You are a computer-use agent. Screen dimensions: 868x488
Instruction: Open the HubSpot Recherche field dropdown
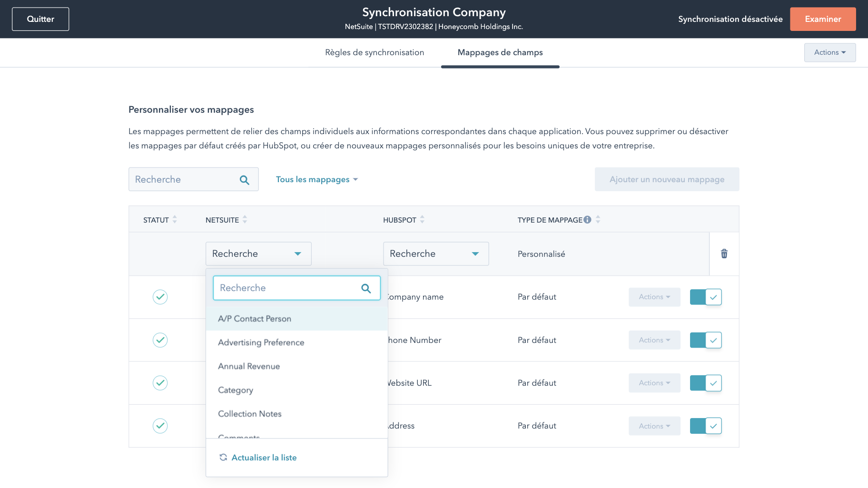click(x=436, y=254)
